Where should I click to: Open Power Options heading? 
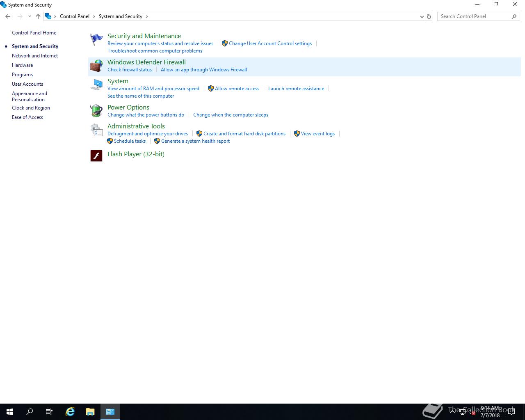coord(128,107)
